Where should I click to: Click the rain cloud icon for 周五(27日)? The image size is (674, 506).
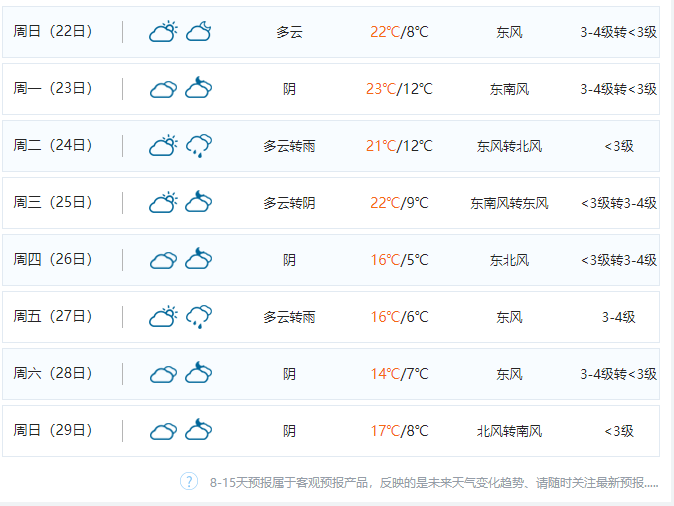tap(199, 317)
